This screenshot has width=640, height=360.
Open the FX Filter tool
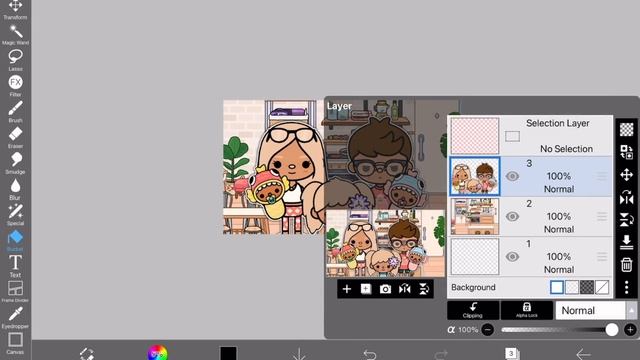pos(15,86)
